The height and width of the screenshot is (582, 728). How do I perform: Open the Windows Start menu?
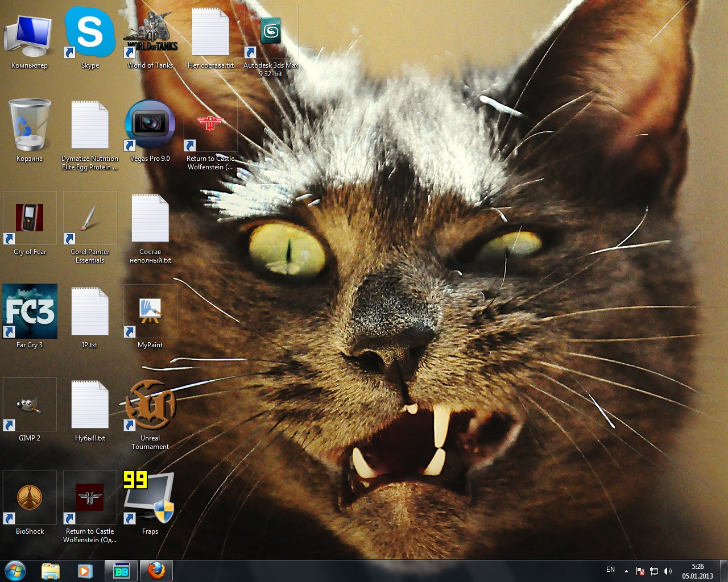tap(15, 571)
